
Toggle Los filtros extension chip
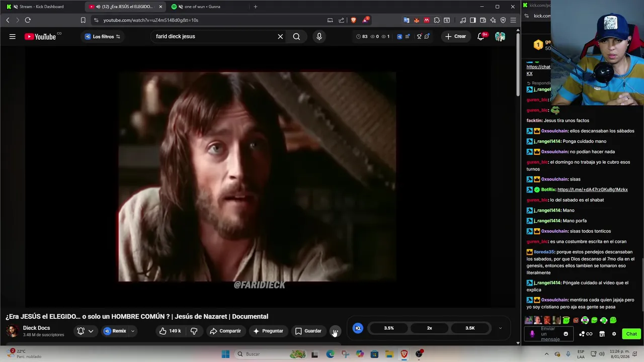tap(103, 36)
